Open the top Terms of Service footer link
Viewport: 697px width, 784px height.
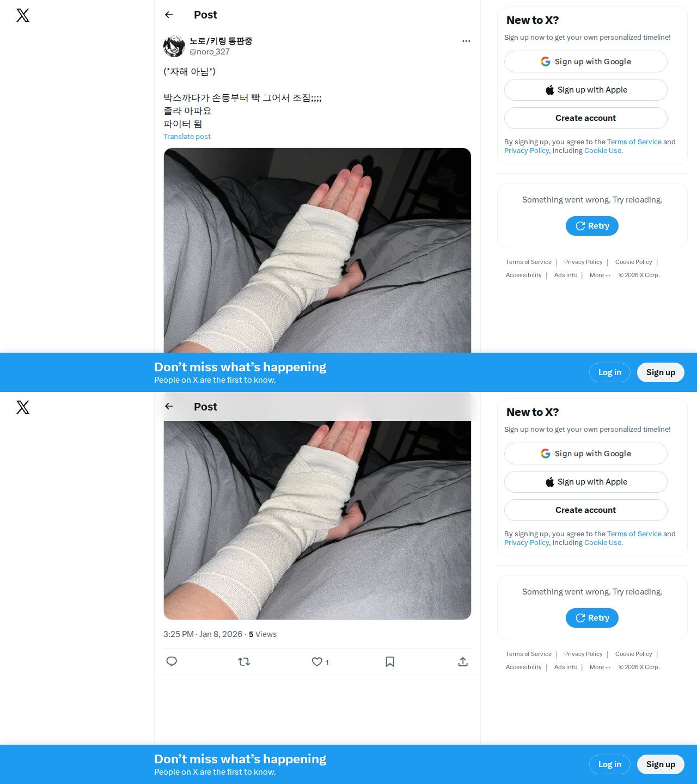[529, 262]
